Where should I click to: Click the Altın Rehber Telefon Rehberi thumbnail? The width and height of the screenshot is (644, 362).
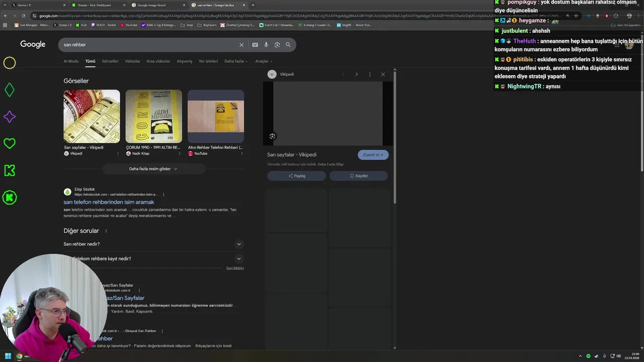[216, 116]
